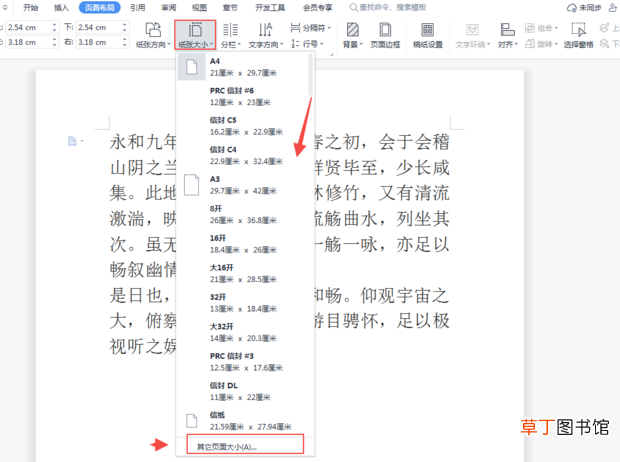Image resolution: width=620 pixels, height=462 pixels.
Task: Click the 查找命令 search box
Action: coord(388,8)
